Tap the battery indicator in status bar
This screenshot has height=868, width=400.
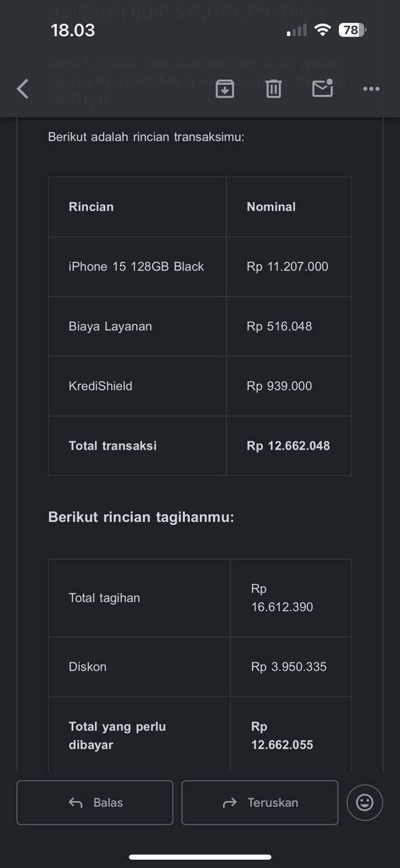[353, 30]
